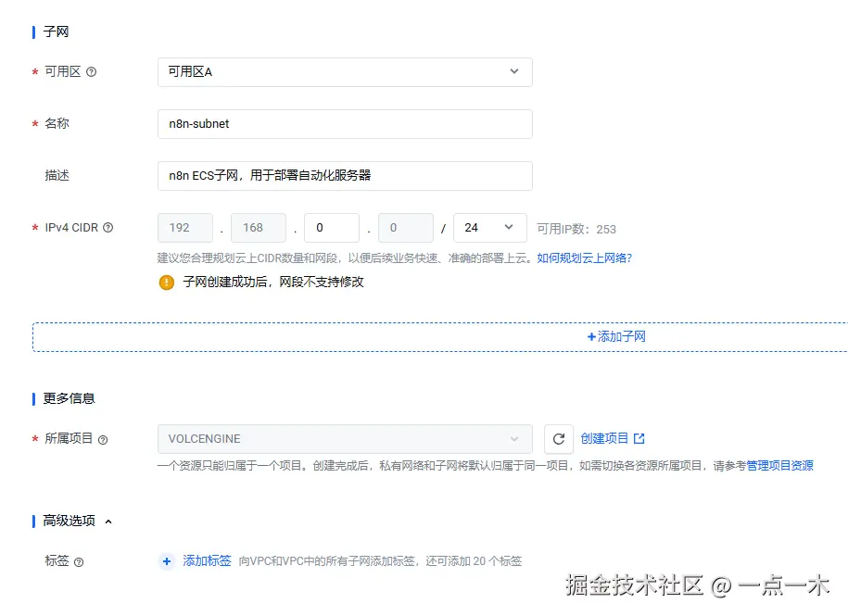Click the subnet 描述 text field
The width and height of the screenshot is (848, 616).
[345, 175]
